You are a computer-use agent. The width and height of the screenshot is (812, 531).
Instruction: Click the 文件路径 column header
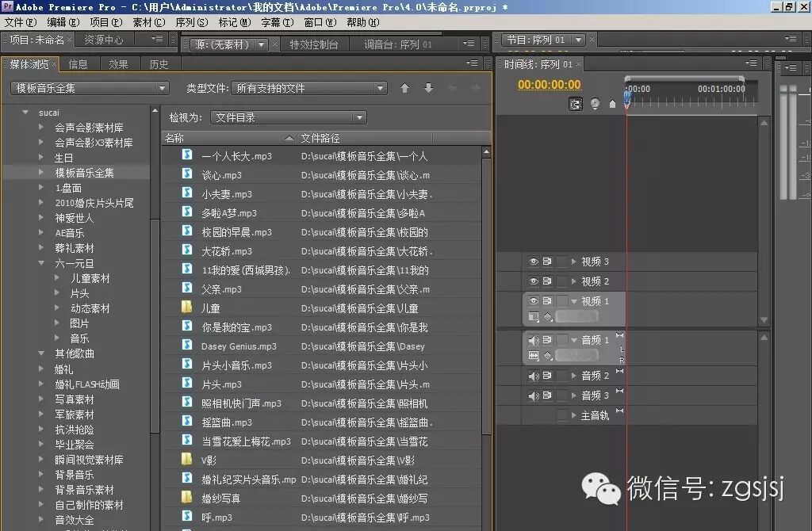[x=365, y=138]
